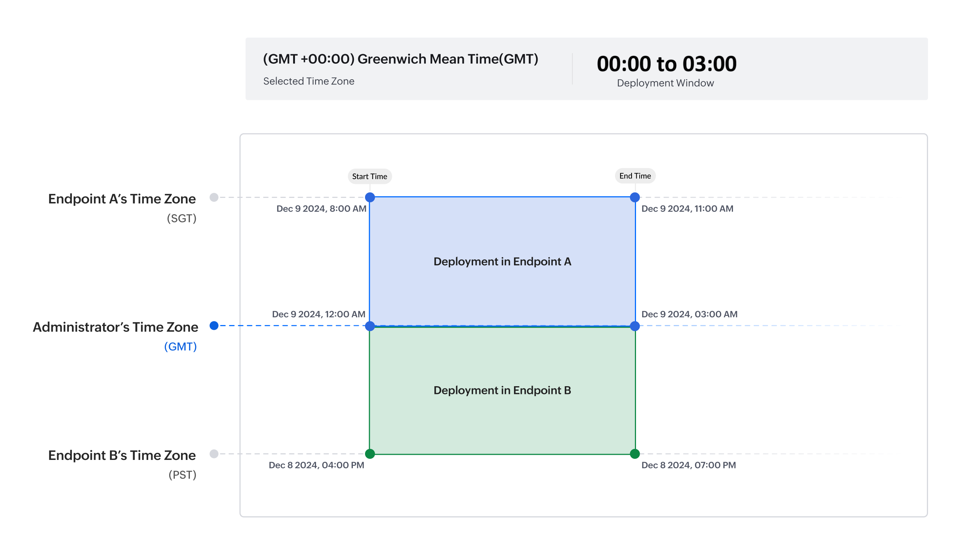Click the Start Time label pill
The height and width of the screenshot is (555, 980).
pos(369,176)
